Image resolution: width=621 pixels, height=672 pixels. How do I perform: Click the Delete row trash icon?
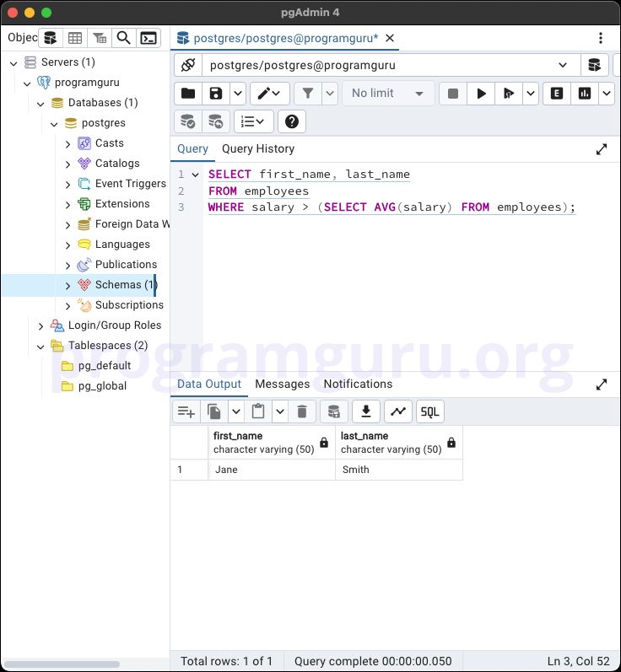coord(302,411)
